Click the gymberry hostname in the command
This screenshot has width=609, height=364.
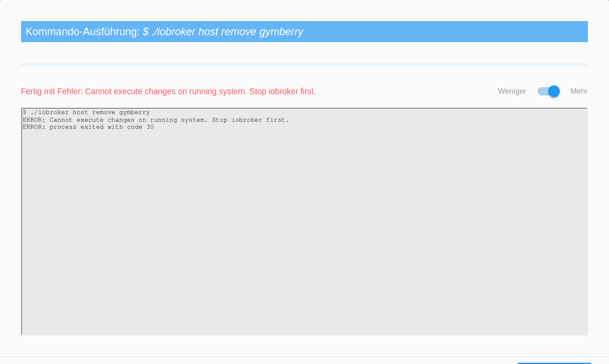click(280, 32)
